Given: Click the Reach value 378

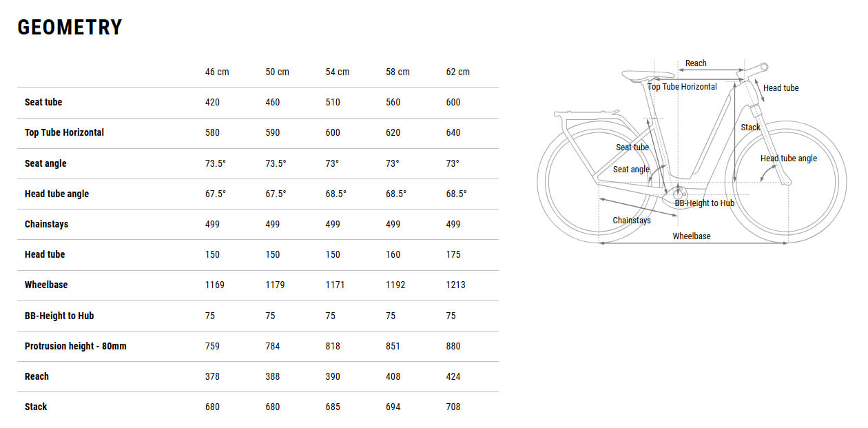Looking at the screenshot, I should 212,376.
